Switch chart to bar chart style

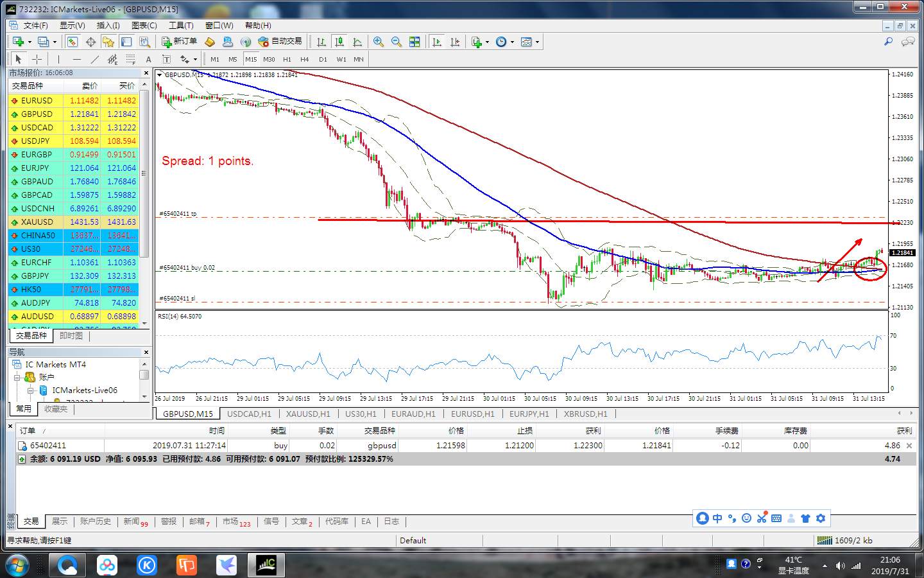(321, 42)
